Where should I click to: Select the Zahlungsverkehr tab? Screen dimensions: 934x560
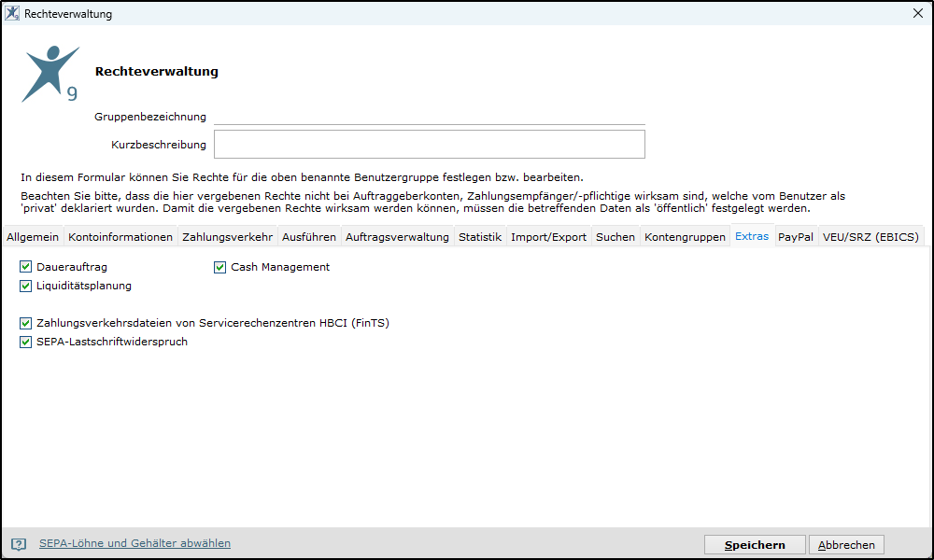228,237
